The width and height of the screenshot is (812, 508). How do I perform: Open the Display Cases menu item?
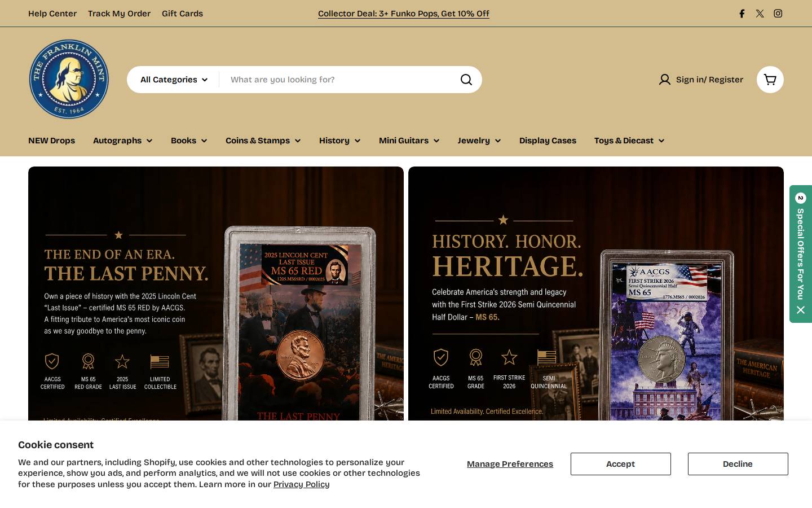548,141
